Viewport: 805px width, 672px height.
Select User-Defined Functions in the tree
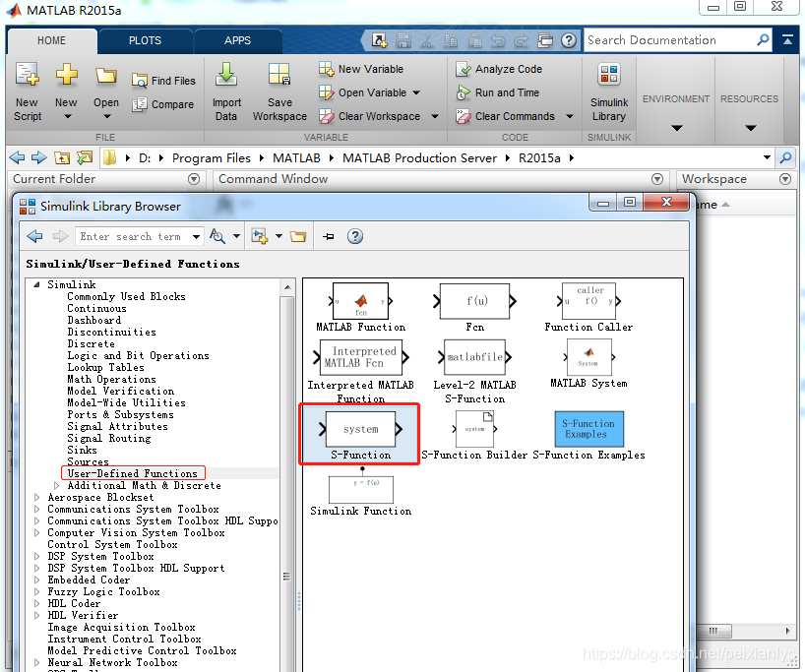[x=132, y=472]
